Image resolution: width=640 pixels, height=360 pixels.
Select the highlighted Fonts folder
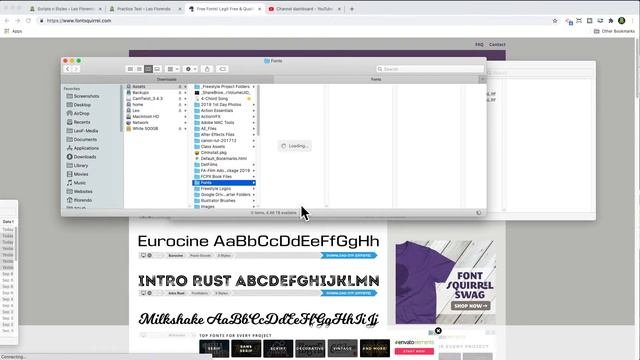point(224,182)
